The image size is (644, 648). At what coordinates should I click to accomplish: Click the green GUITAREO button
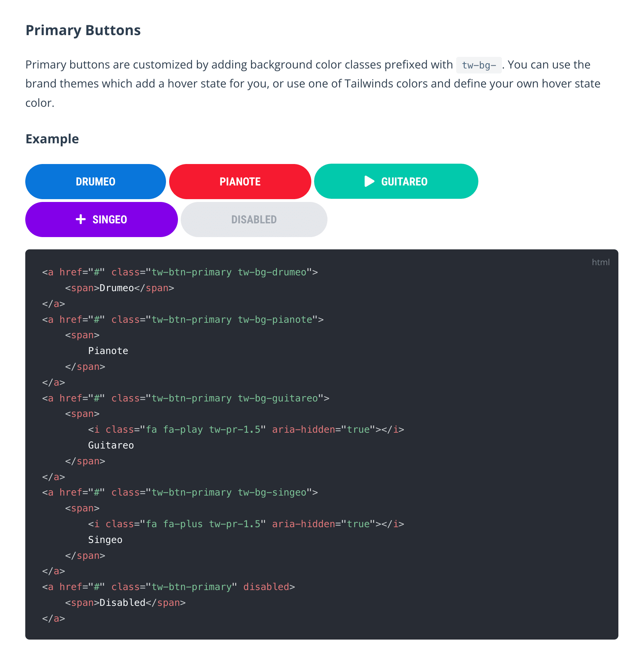[x=396, y=181]
